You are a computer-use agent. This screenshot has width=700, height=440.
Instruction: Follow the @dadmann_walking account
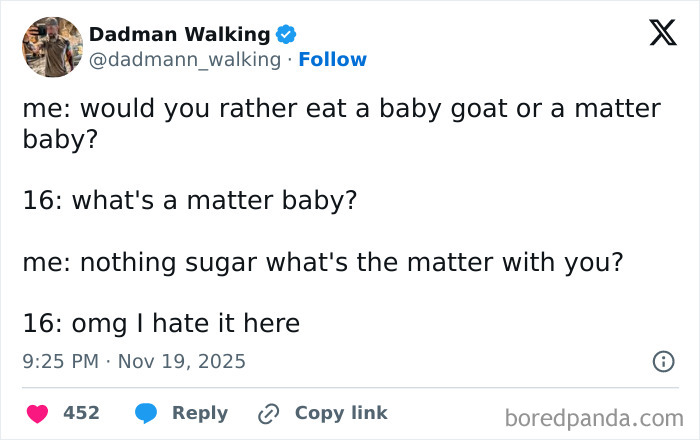(333, 60)
